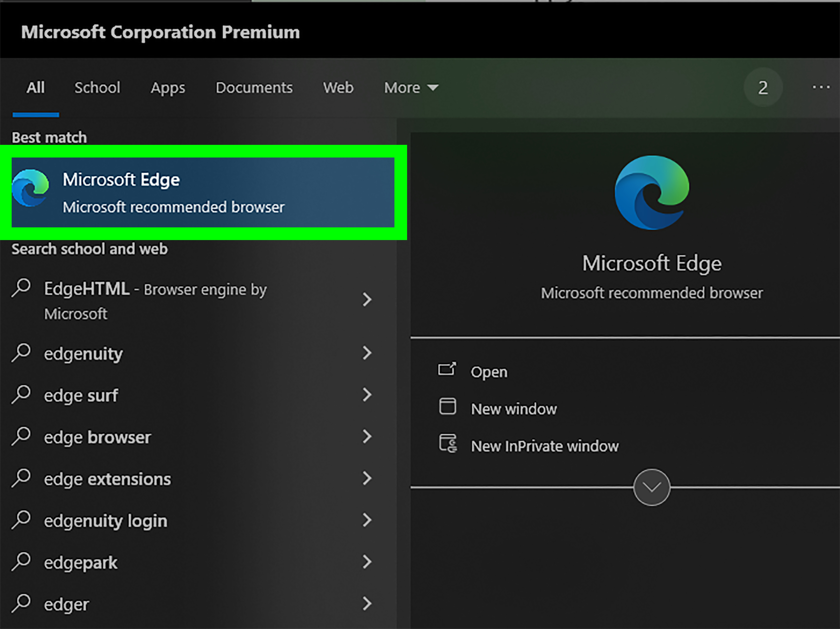Click the New window icon

tap(447, 406)
